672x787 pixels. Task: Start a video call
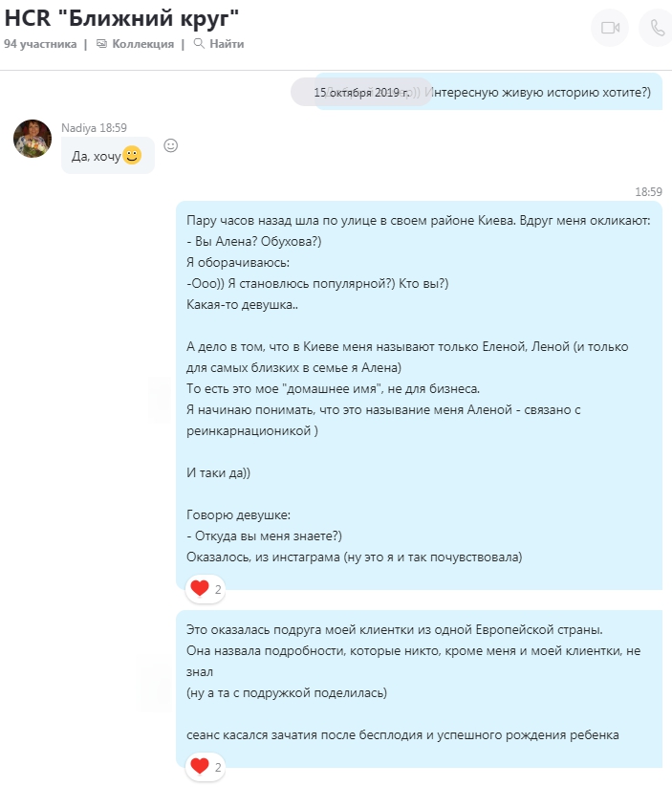(610, 28)
